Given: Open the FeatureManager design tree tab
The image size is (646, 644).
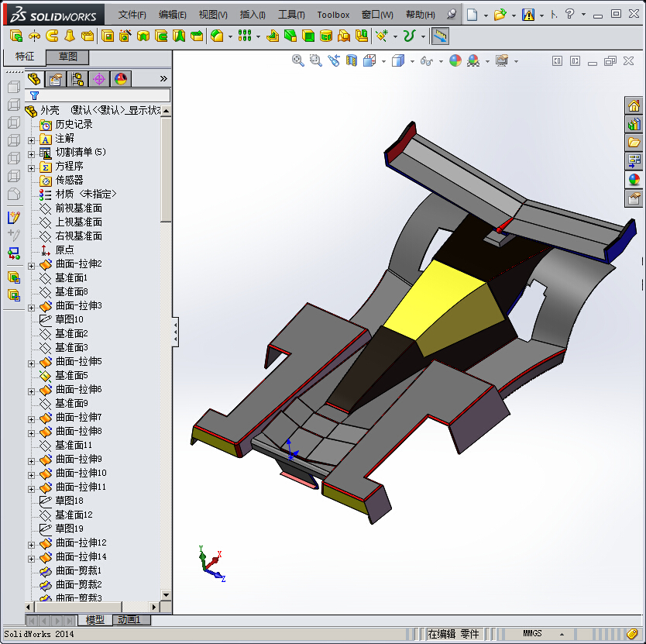Looking at the screenshot, I should [34, 78].
